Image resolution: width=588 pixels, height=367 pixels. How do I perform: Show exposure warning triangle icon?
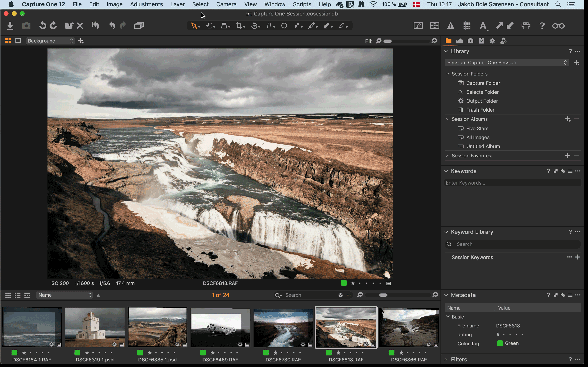[450, 26]
